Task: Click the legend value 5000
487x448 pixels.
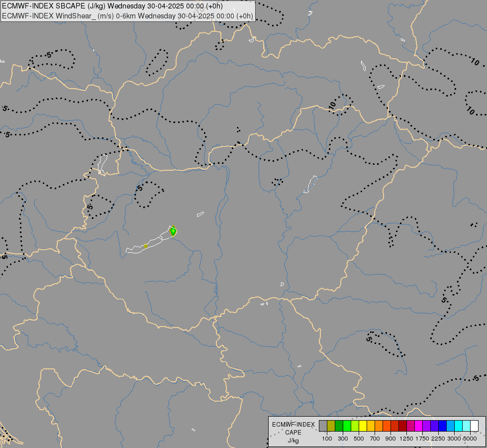Action: pyautogui.click(x=470, y=439)
